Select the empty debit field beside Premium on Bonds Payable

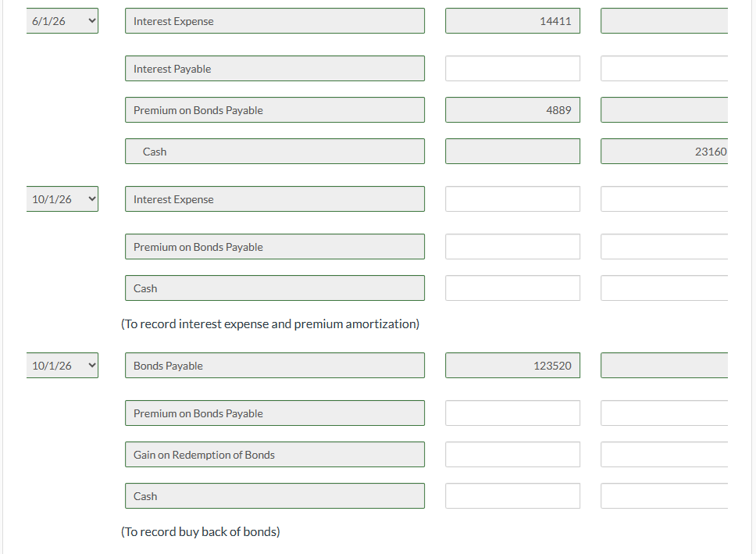(x=512, y=413)
